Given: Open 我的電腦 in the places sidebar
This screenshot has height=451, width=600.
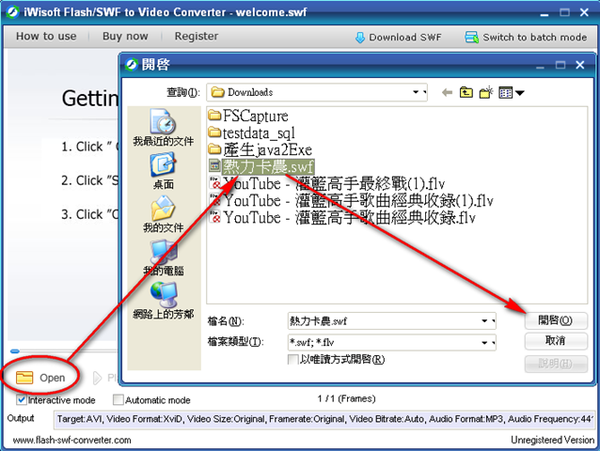Looking at the screenshot, I should 163,257.
